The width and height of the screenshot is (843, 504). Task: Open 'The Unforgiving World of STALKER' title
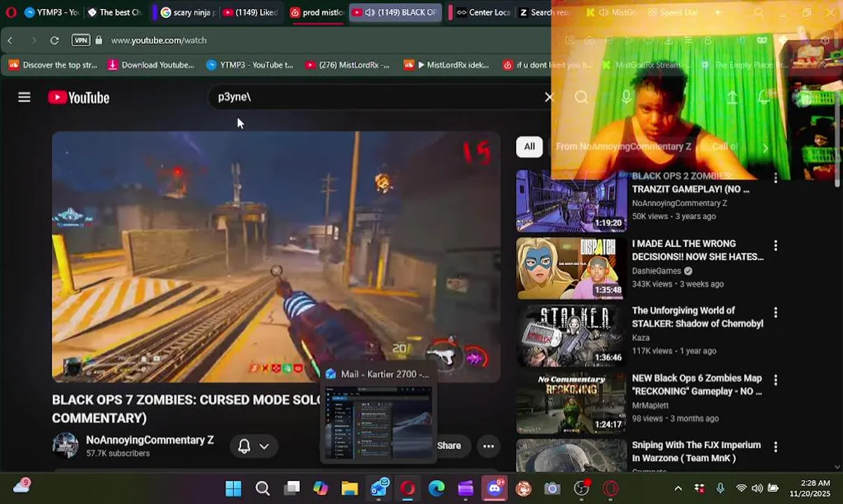pyautogui.click(x=697, y=317)
